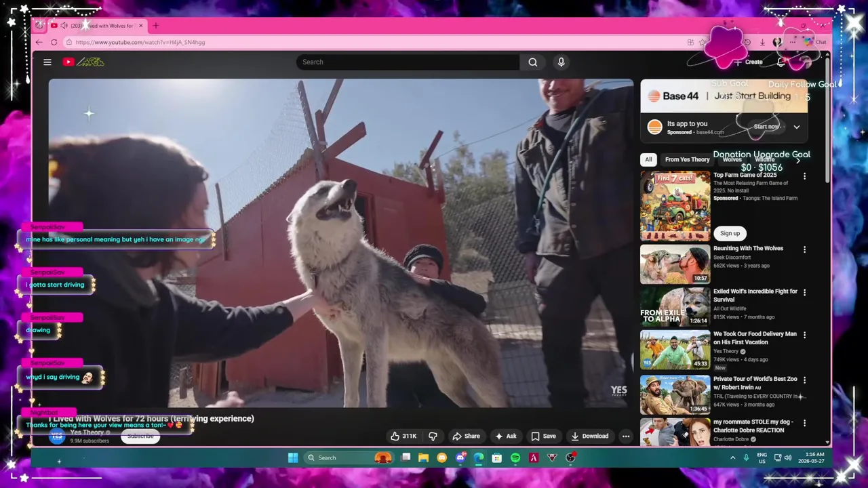Select the Wolves filter chip
The width and height of the screenshot is (868, 488).
coord(732,159)
